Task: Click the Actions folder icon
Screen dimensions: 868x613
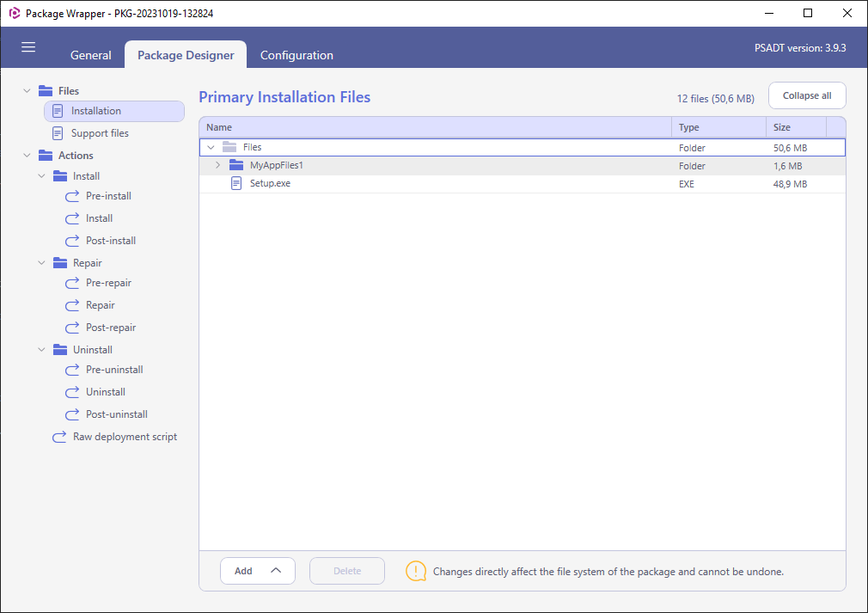Action: (46, 155)
